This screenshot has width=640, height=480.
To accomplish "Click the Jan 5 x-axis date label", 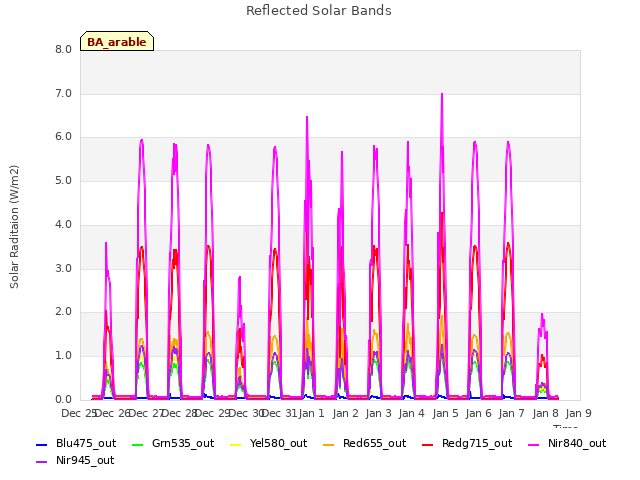I will (x=445, y=413).
